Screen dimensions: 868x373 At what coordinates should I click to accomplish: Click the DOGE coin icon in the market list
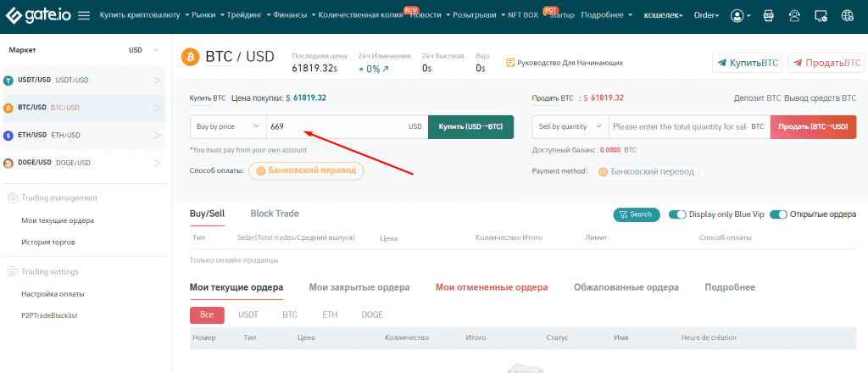8,163
